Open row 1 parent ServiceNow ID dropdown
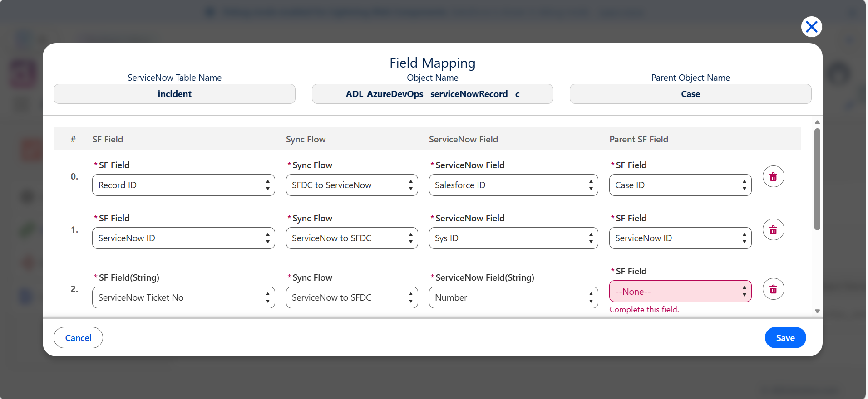The height and width of the screenshot is (399, 868). (680, 238)
